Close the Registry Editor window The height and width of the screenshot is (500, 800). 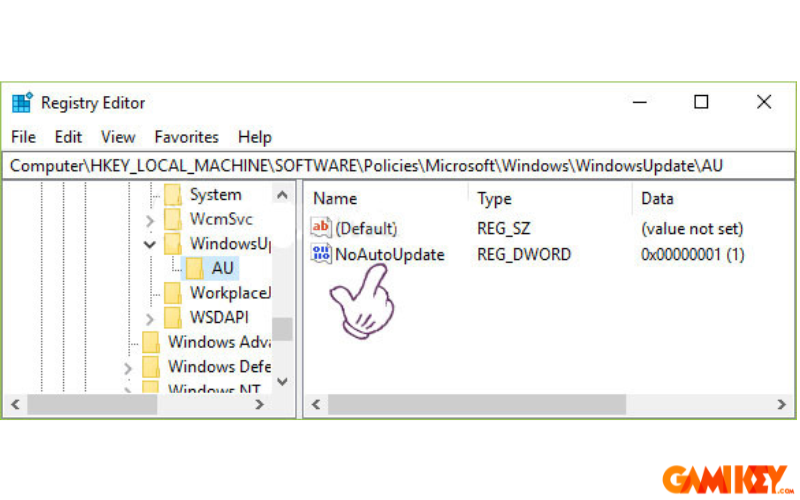pyautogui.click(x=764, y=103)
